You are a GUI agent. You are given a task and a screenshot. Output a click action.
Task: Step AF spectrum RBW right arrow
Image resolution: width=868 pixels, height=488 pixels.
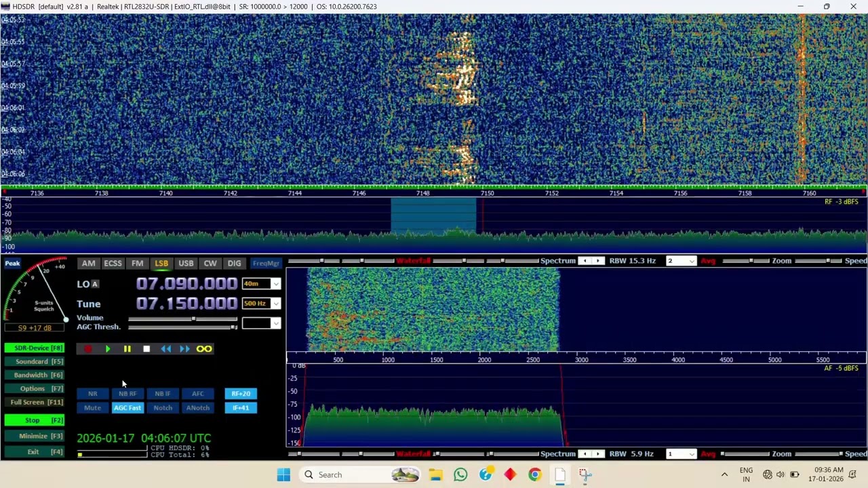click(598, 454)
